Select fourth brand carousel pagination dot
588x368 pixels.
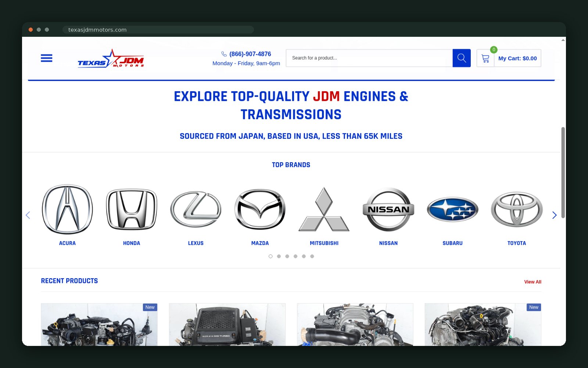coord(295,256)
